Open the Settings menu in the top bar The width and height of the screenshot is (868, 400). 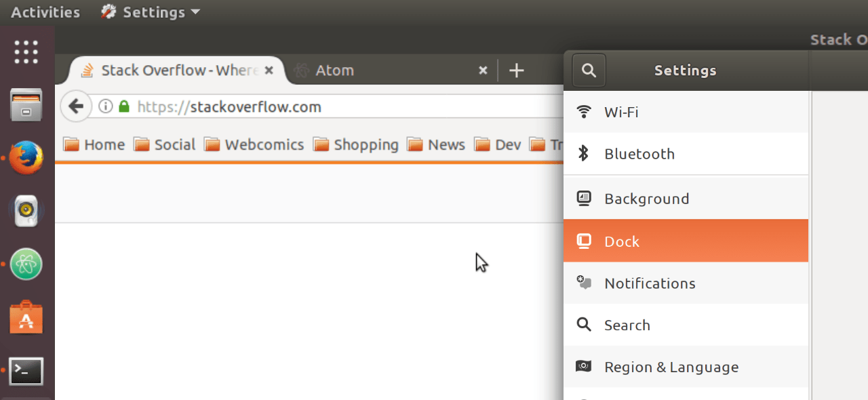pyautogui.click(x=149, y=12)
